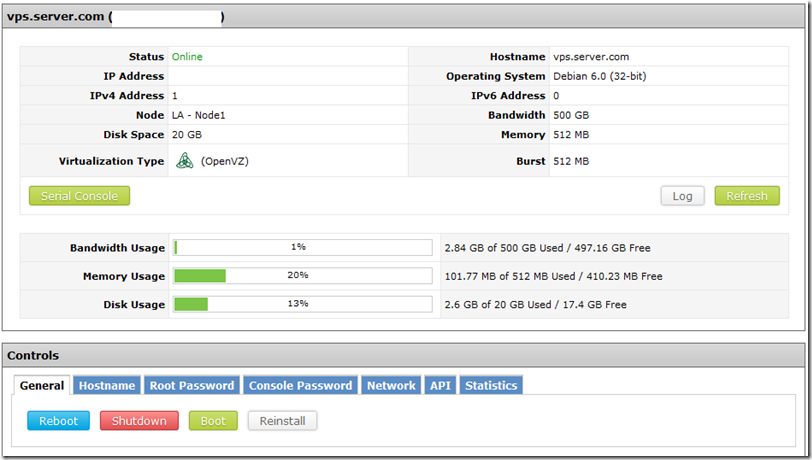
Task: Click the 500 GB bandwidth value
Action: (x=571, y=115)
